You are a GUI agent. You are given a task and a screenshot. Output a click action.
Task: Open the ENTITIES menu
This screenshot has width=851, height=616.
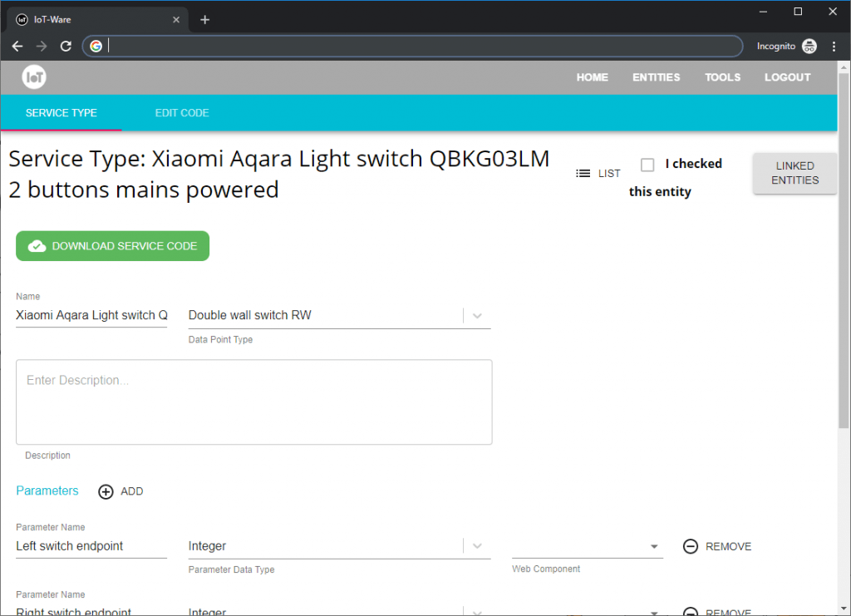[656, 77]
